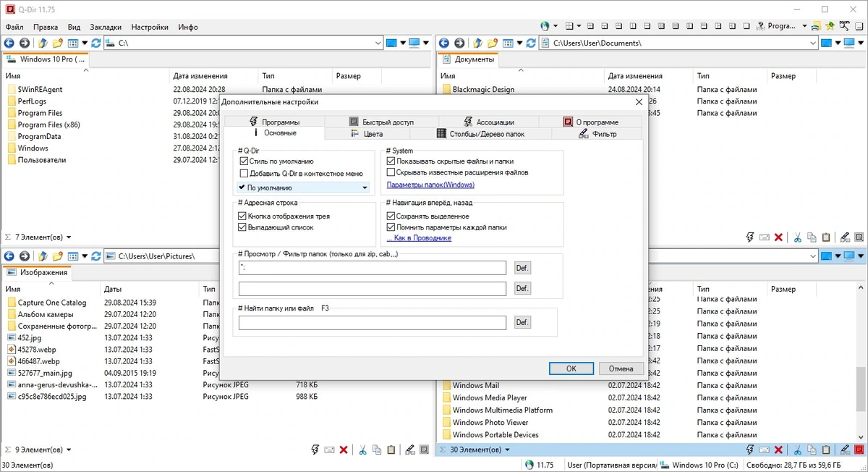Click lightning icon in Documents pane bar
This screenshot has height=472, width=868.
tap(750, 237)
